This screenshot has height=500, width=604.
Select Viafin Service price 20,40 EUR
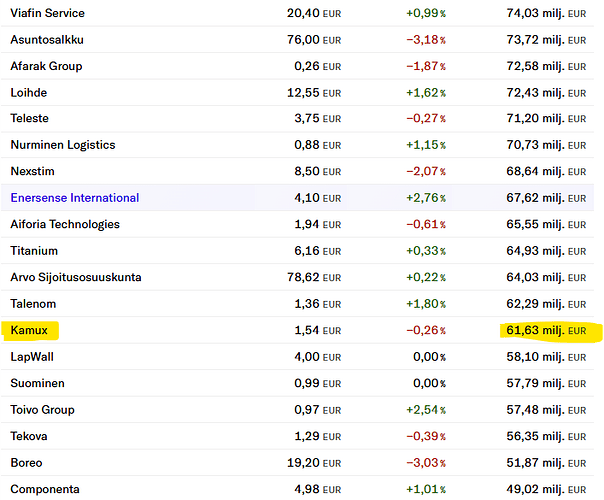[314, 13]
